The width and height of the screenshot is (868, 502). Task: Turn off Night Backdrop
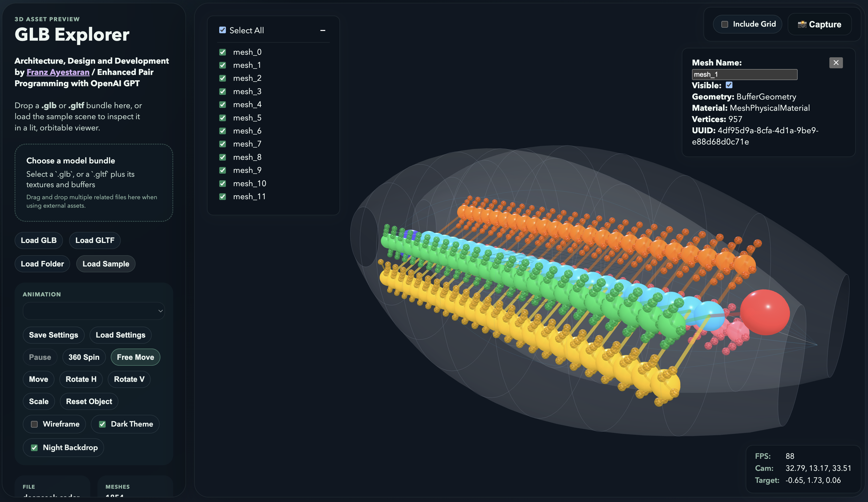(x=34, y=448)
